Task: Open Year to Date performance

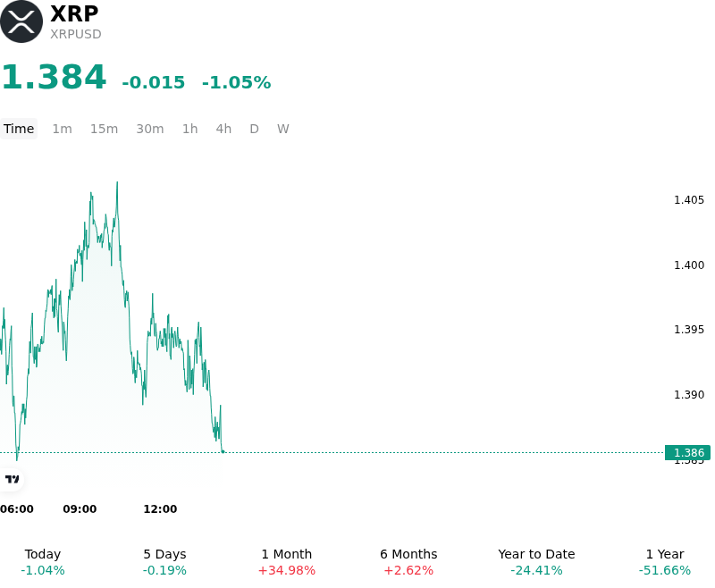Action: (536, 562)
